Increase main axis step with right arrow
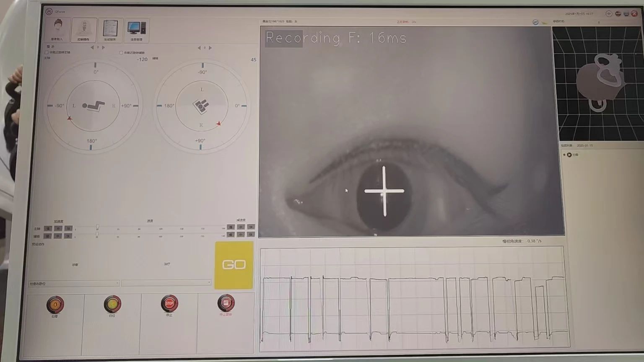 pos(104,47)
